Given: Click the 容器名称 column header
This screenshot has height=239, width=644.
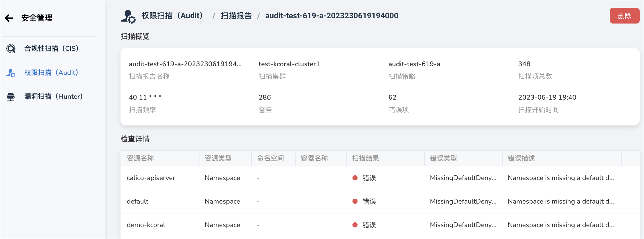Looking at the screenshot, I should click(314, 158).
